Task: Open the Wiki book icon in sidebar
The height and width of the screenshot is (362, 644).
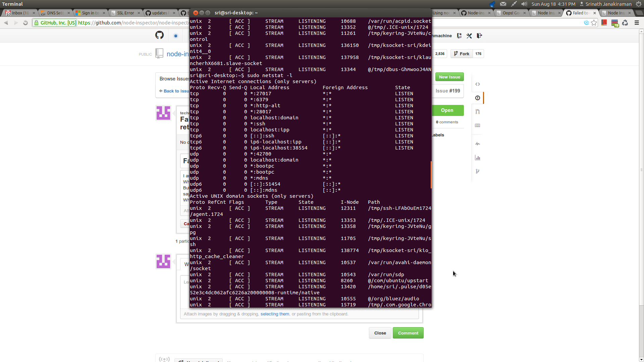Action: pyautogui.click(x=478, y=125)
